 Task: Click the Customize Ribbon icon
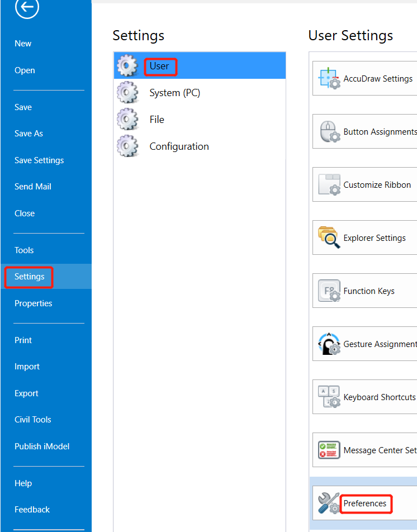(329, 184)
